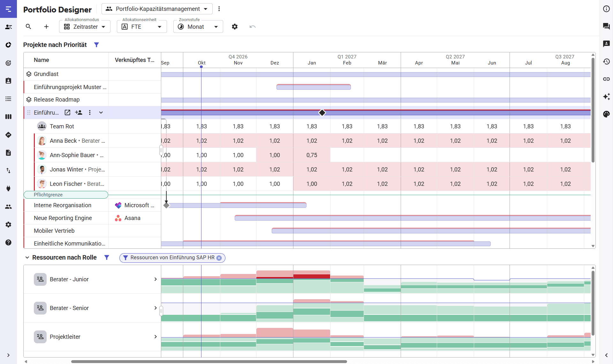Open history clock icon on right sidebar
Viewport: 613px width, 364px height.
(606, 61)
